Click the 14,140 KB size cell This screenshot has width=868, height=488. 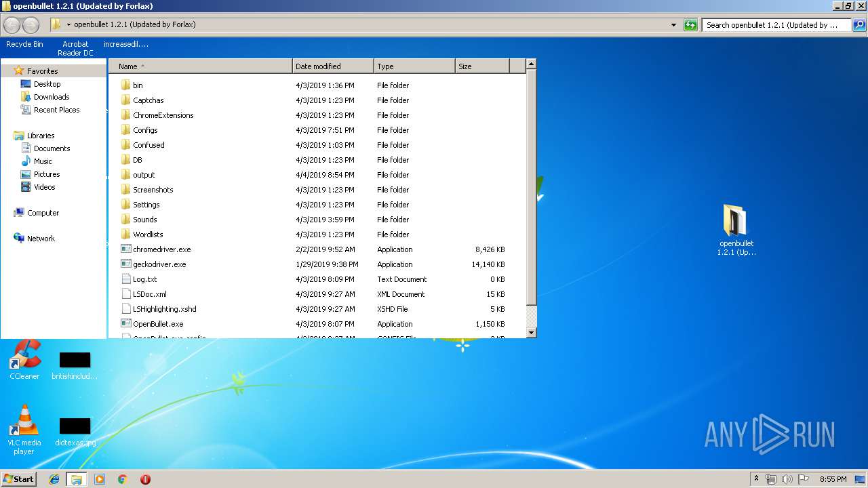488,264
